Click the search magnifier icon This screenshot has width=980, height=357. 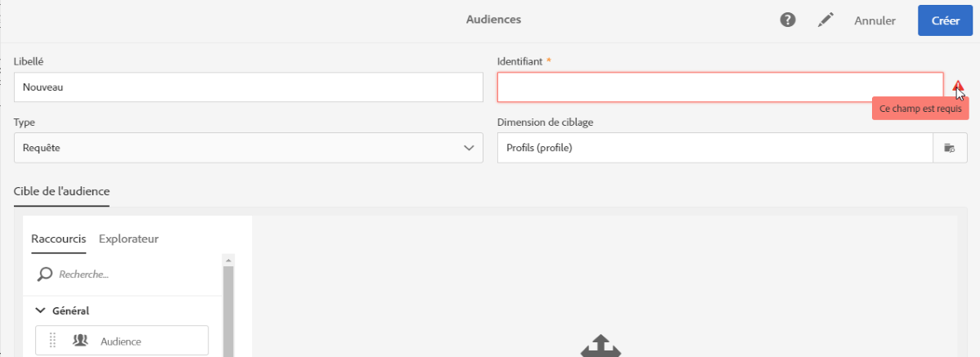[45, 274]
